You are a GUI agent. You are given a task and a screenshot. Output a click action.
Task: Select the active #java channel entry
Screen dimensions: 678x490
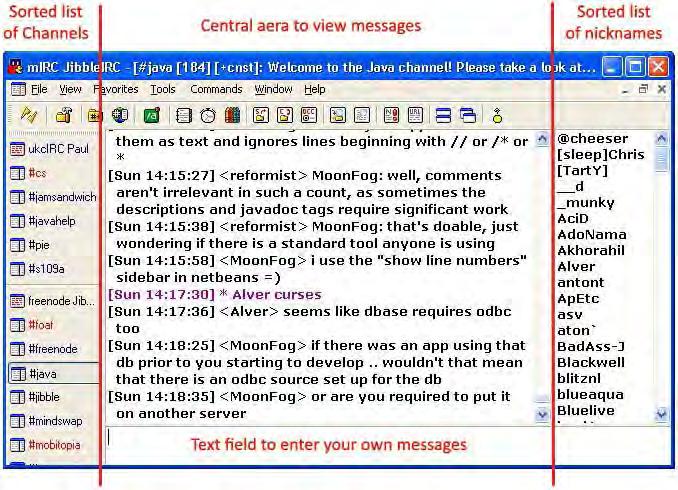click(x=53, y=374)
